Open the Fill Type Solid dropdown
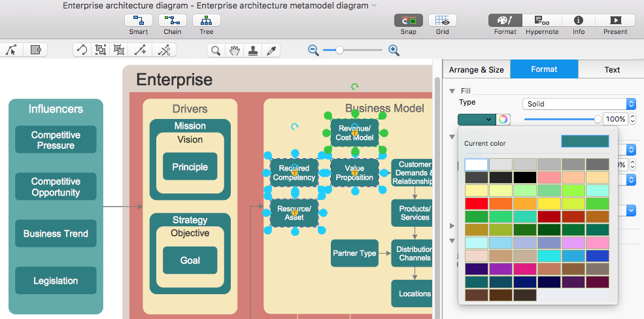The image size is (644, 319). 579,104
